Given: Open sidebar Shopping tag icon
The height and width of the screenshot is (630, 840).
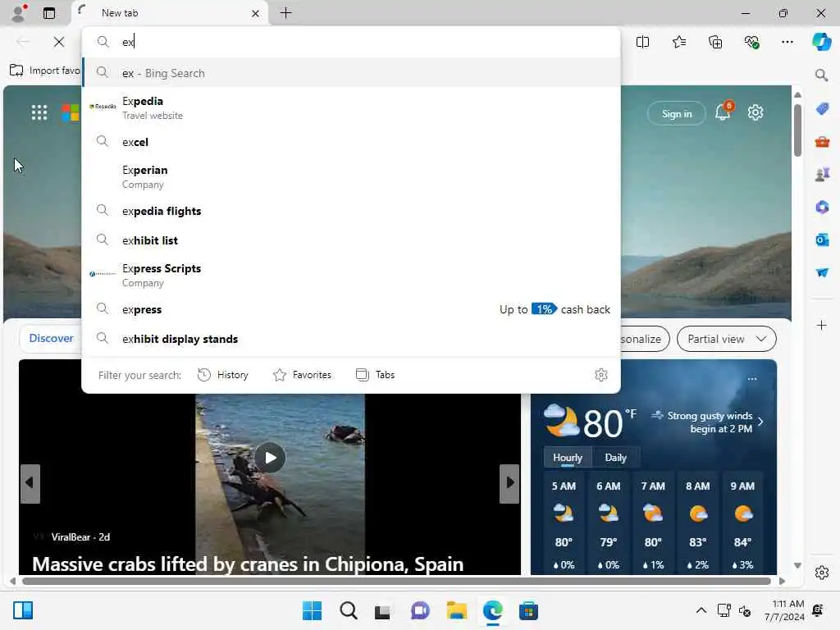Looking at the screenshot, I should pos(822,109).
